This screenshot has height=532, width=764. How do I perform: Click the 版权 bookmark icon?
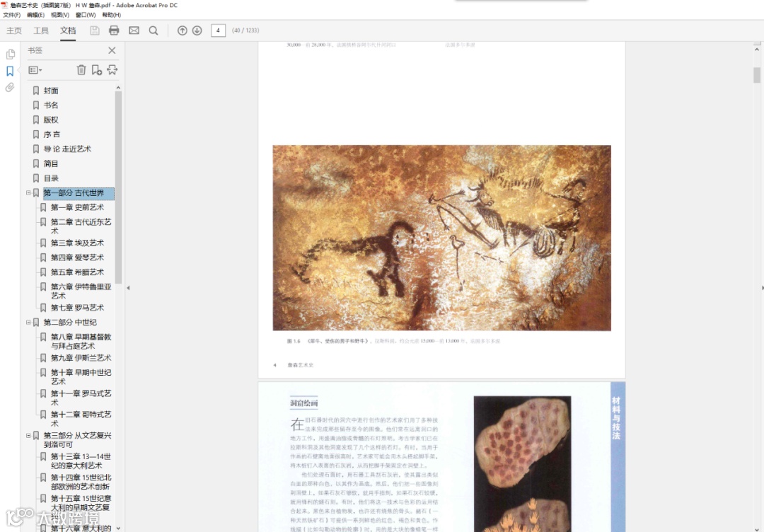36,120
